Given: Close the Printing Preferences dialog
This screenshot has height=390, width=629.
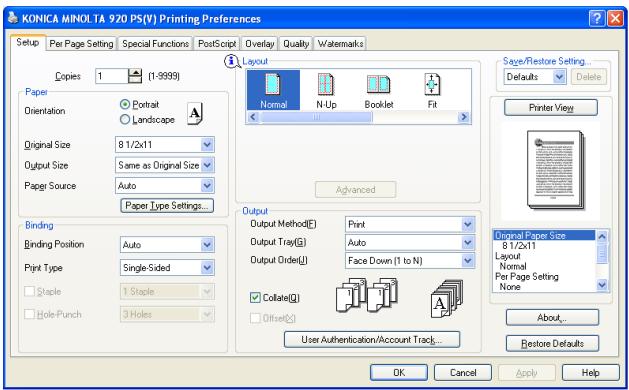Looking at the screenshot, I should tap(615, 18).
